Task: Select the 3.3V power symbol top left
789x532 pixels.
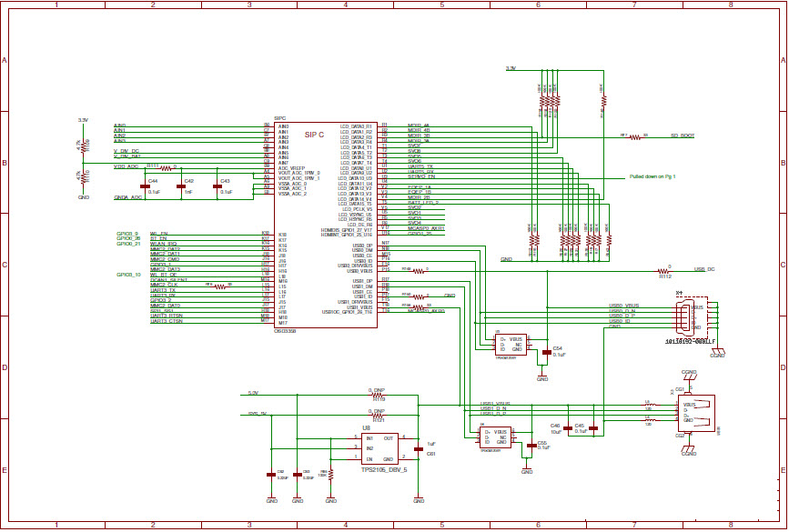Action: pos(82,120)
